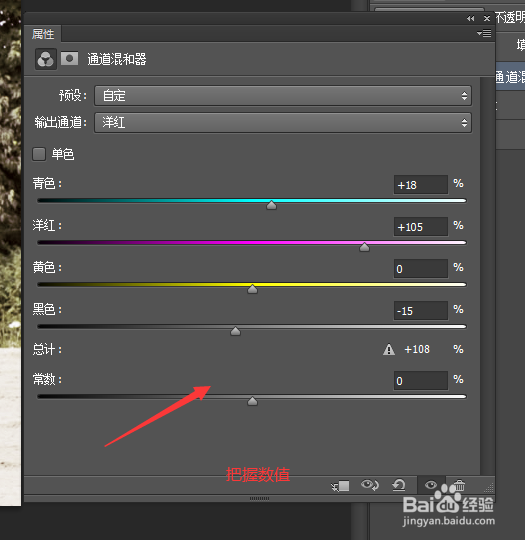Image resolution: width=525 pixels, height=540 pixels.
Task: Click the 黄色 slider handle
Action: (x=253, y=289)
